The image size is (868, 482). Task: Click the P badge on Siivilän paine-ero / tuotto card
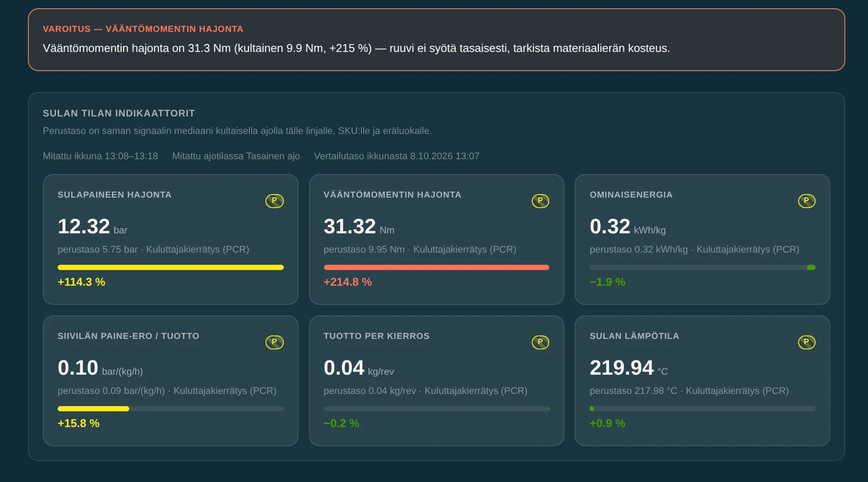[275, 343]
